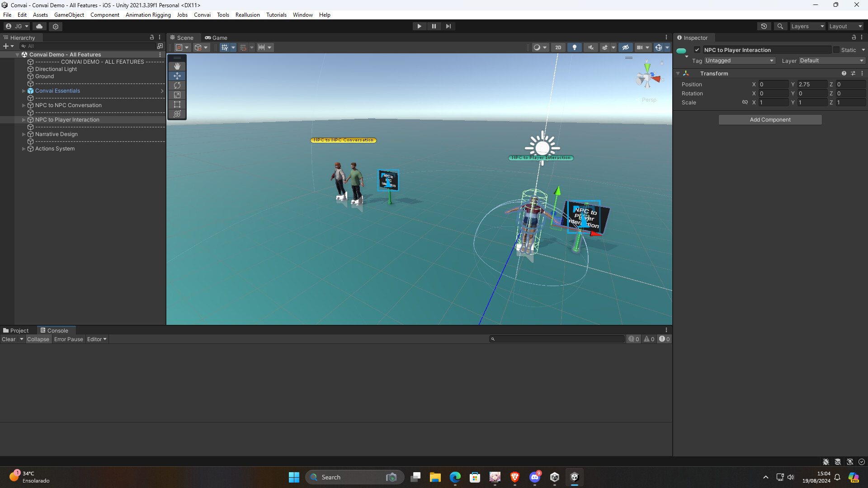This screenshot has height=488, width=868.
Task: Open the Undo History icon
Action: [x=764, y=26]
